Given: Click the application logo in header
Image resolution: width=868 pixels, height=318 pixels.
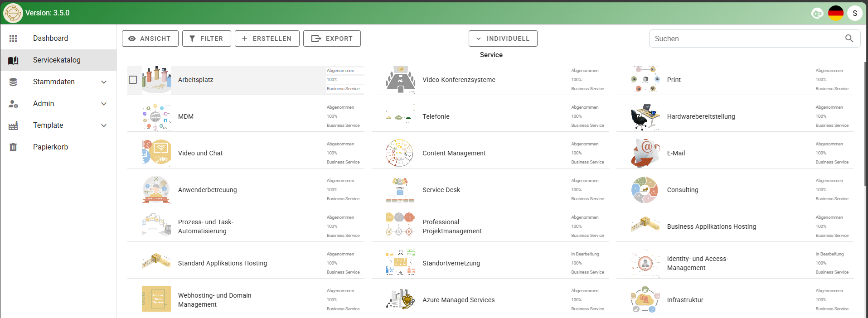Looking at the screenshot, I should click(13, 13).
